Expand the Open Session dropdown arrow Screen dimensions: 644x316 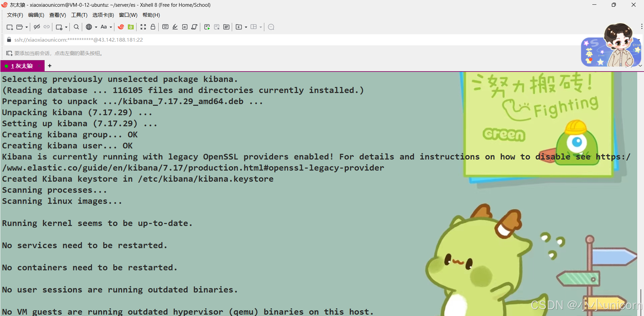click(26, 27)
